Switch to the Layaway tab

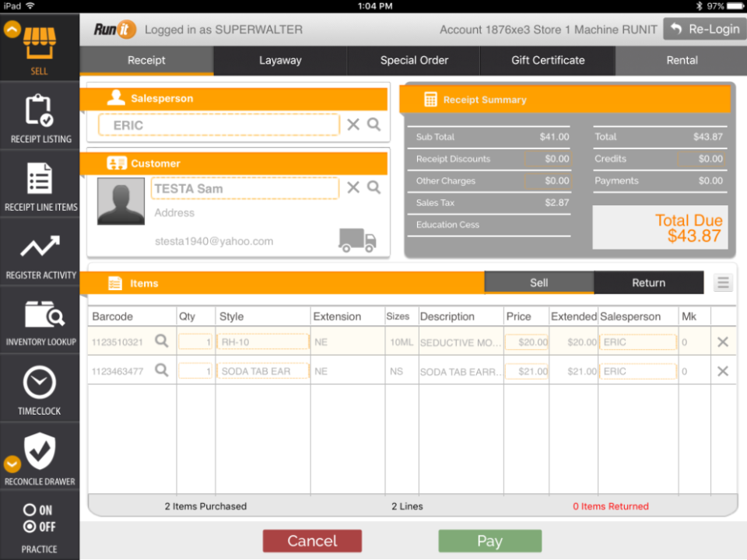click(279, 60)
